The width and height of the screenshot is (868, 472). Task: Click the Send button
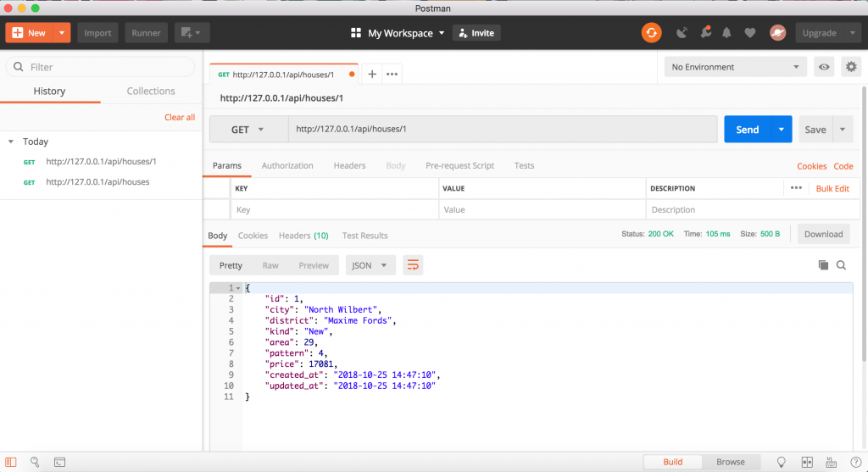[x=748, y=130]
